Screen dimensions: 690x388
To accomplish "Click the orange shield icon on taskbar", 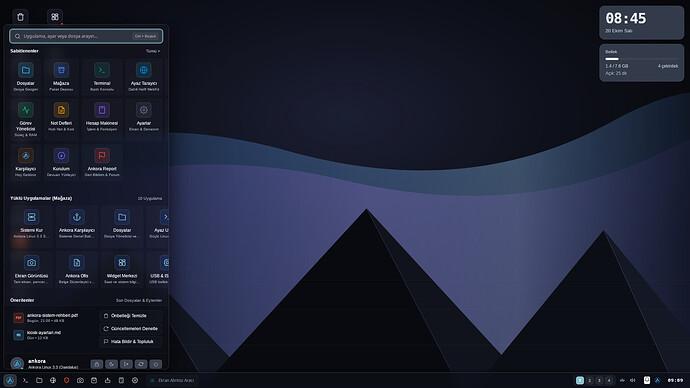I will tap(66, 381).
